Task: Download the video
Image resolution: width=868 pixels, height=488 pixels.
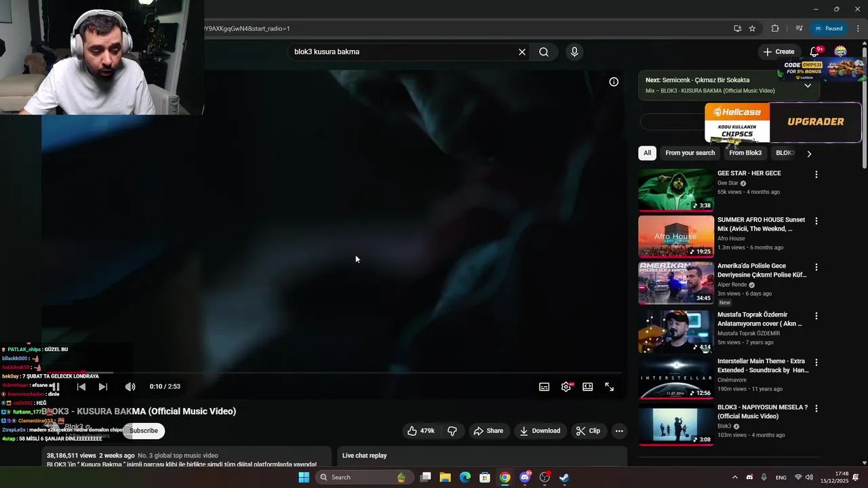Action: coord(540,431)
